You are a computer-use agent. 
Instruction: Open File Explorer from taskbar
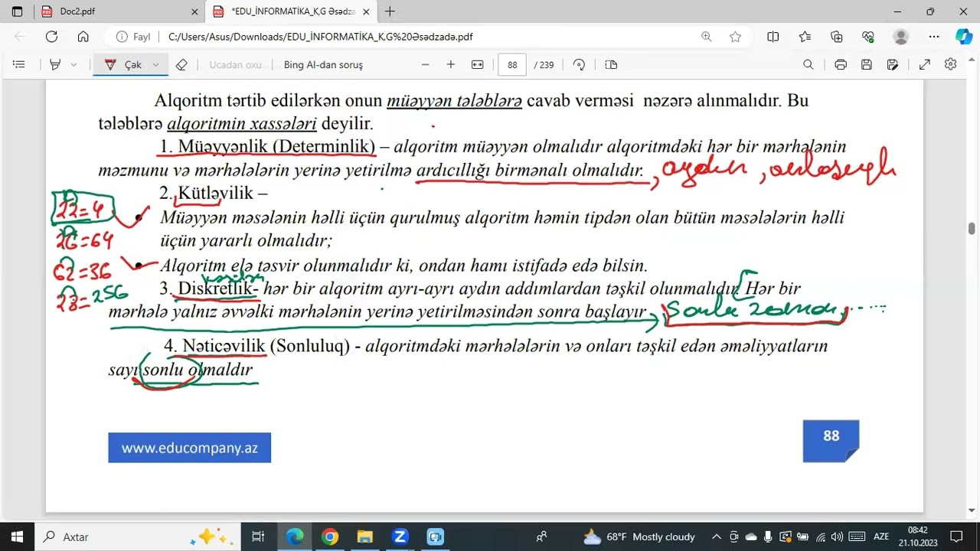tap(365, 537)
